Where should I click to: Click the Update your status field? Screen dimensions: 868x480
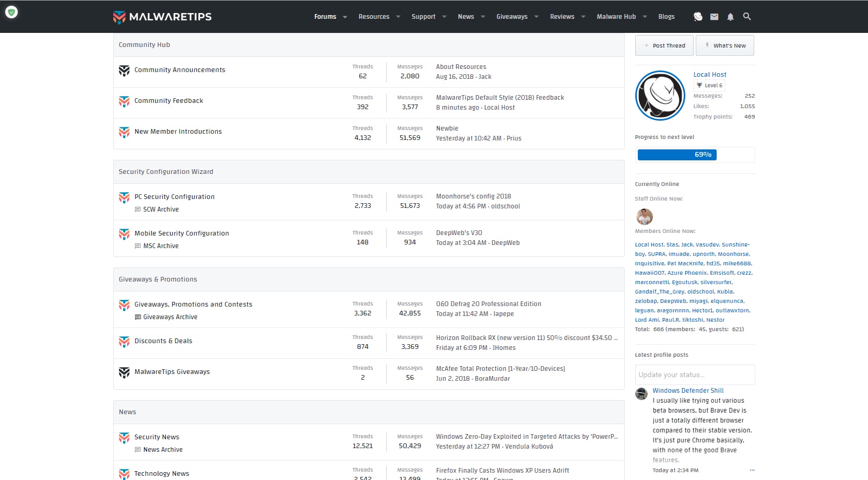pyautogui.click(x=695, y=374)
